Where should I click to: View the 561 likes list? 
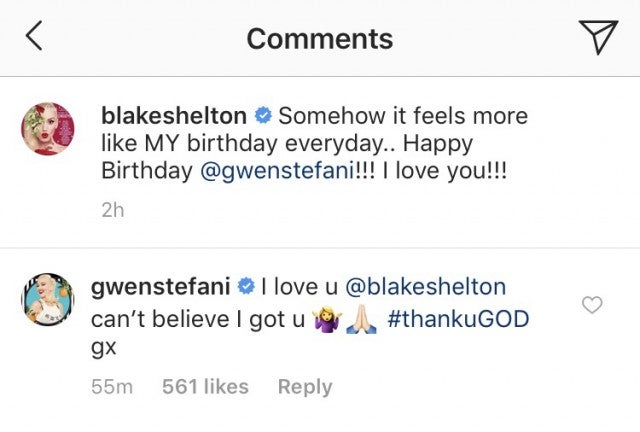[x=205, y=386]
